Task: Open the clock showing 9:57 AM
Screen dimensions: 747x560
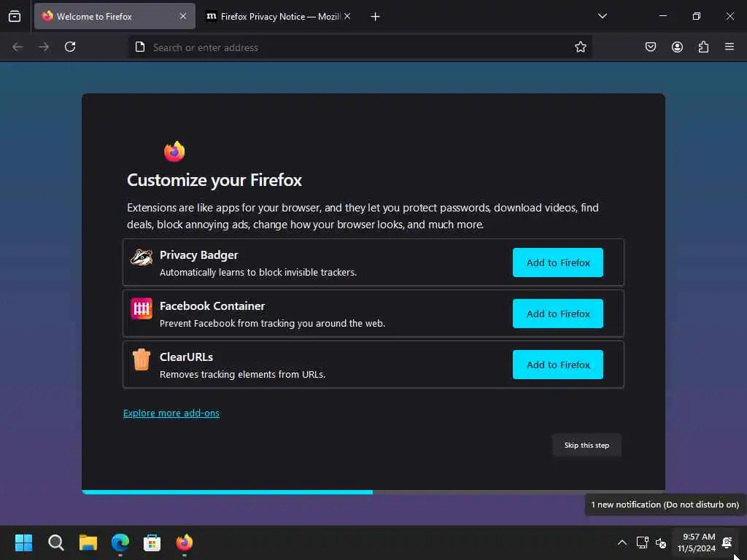Action: coord(696,542)
